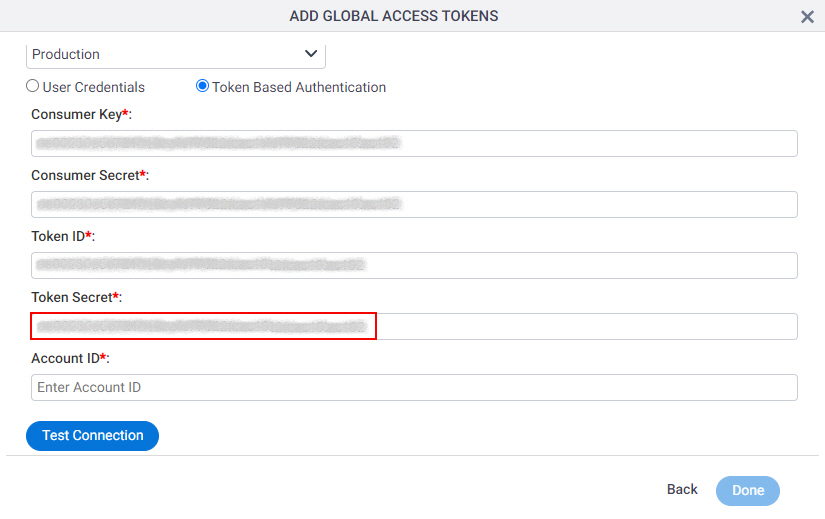Image resolution: width=825 pixels, height=519 pixels.
Task: Click the 'ADD GLOBAL ACCESS TOKENS' dialog title
Action: (394, 16)
